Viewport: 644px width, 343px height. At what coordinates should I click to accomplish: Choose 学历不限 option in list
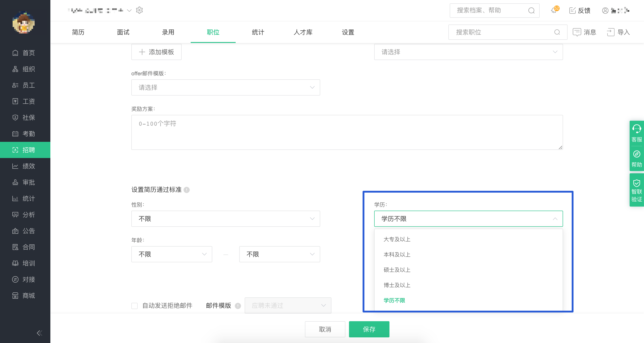(x=468, y=301)
